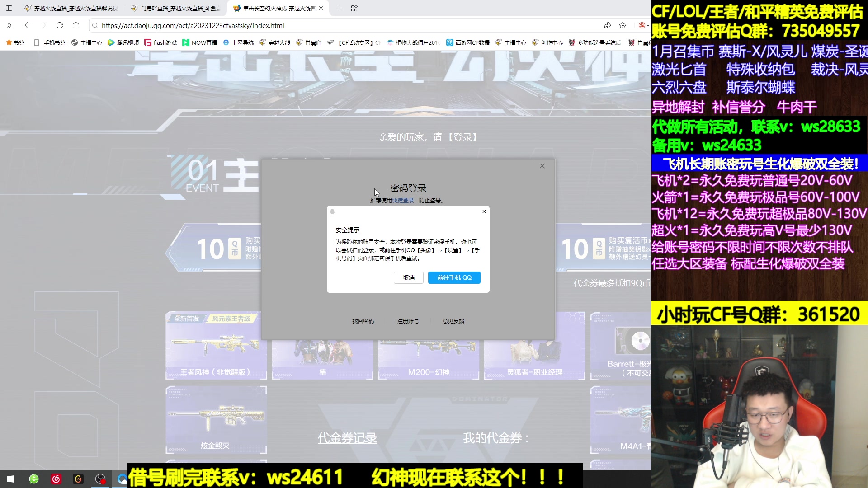Viewport: 868px width, 488px height.
Task: Close the active 集击长空幻灭神威 tab
Action: (321, 8)
